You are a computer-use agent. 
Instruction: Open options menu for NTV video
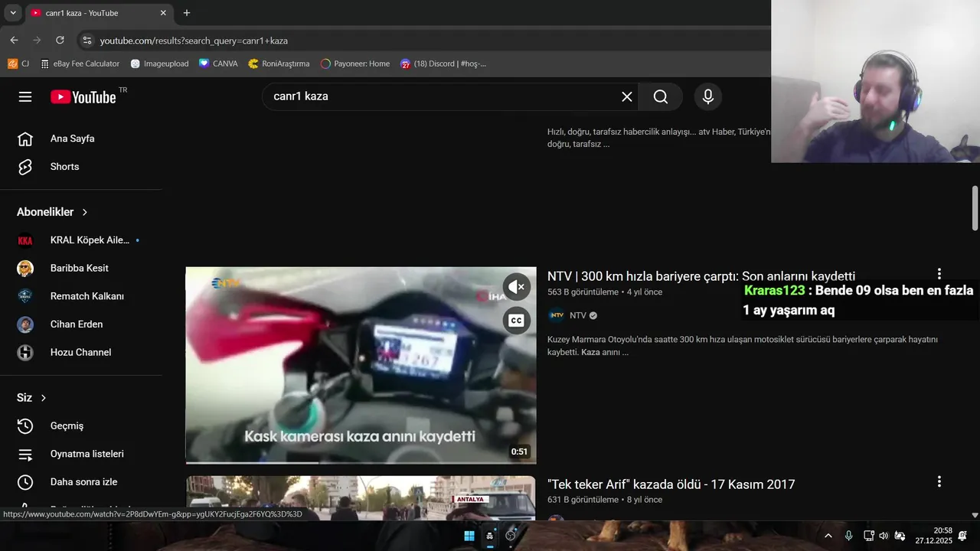click(x=939, y=274)
